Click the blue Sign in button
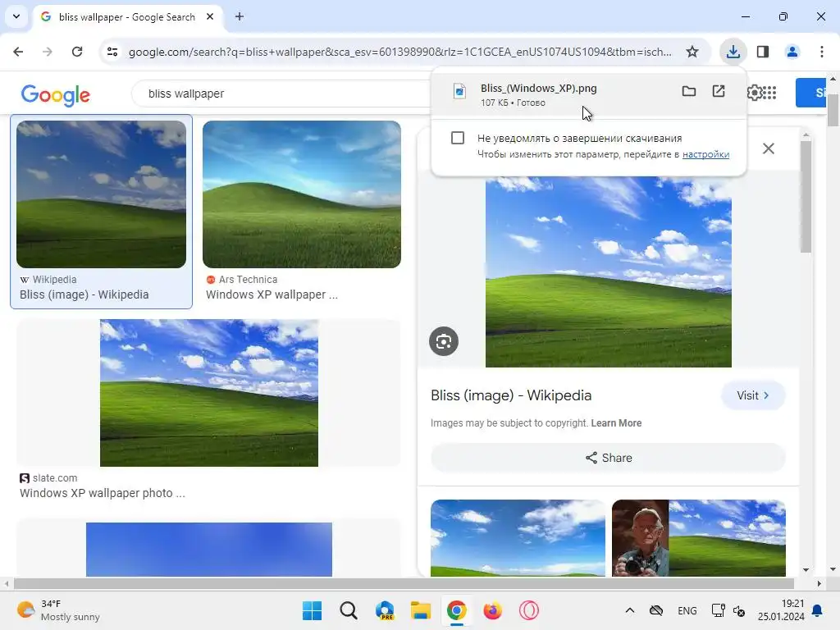Image resolution: width=840 pixels, height=630 pixels. 810,93
